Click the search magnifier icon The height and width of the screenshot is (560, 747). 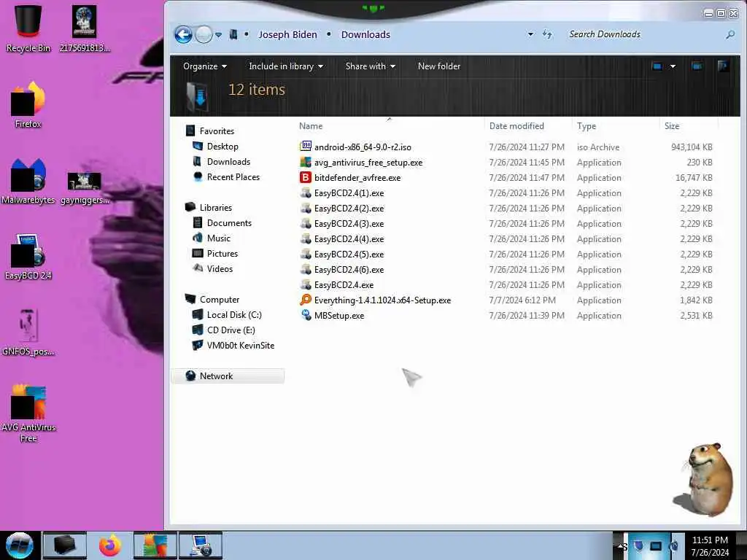point(729,34)
